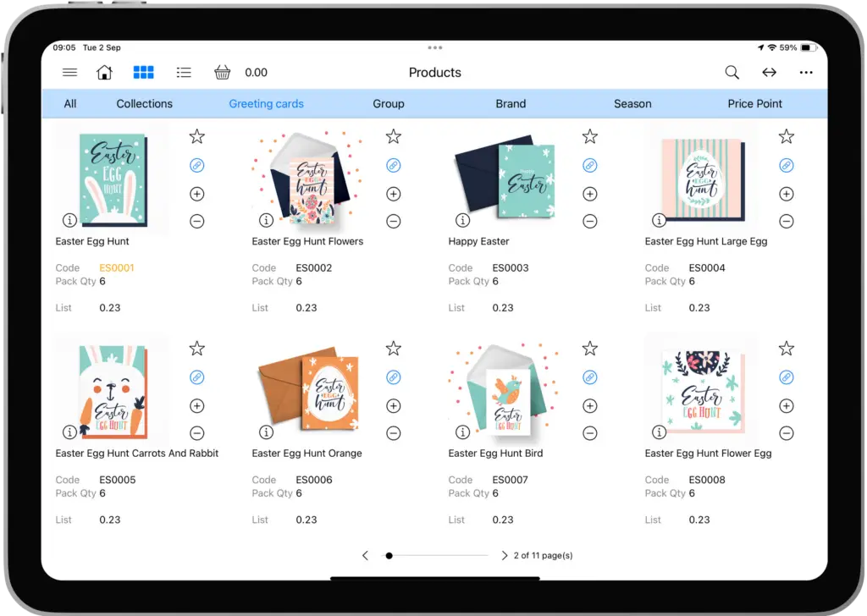Add one Easter Egg Hunt Flower Egg
Screen dimensions: 867x616
click(x=787, y=406)
